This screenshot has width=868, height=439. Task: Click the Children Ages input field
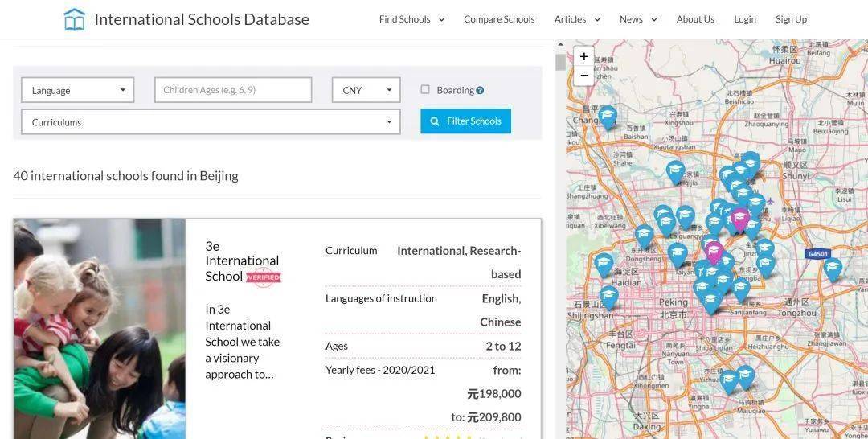[x=233, y=90]
